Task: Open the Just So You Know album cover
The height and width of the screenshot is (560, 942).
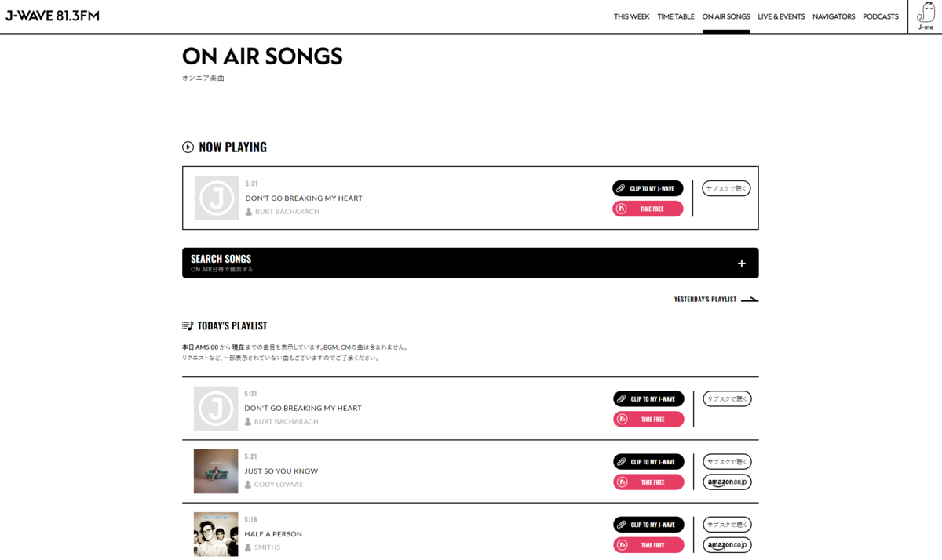Action: coord(216,471)
